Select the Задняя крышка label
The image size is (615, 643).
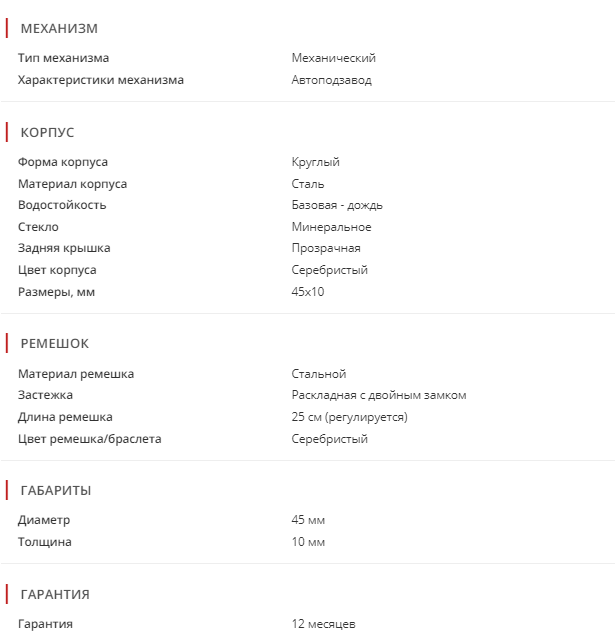pyautogui.click(x=64, y=248)
